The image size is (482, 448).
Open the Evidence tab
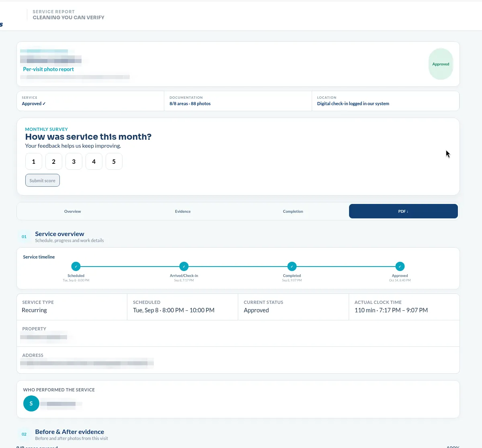pyautogui.click(x=183, y=211)
